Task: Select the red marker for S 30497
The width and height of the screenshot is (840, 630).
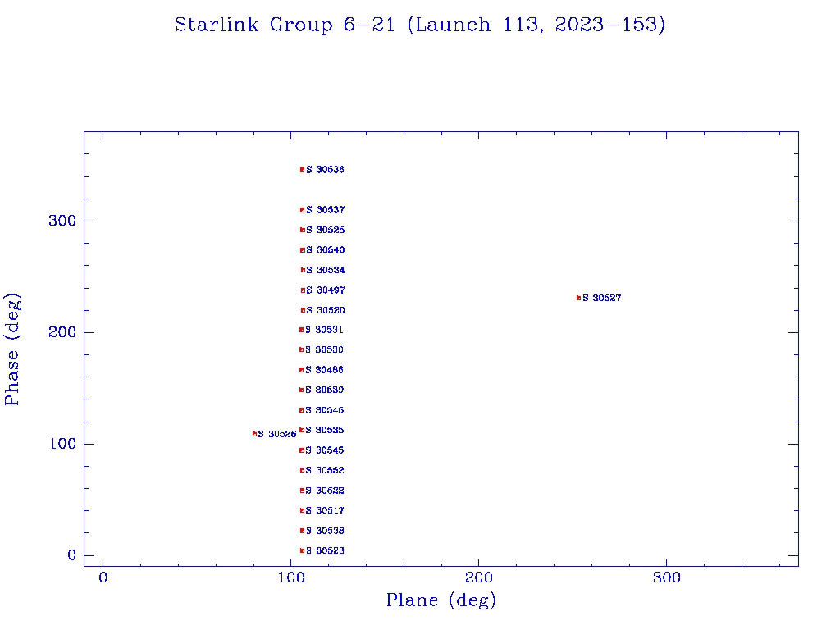Action: click(x=303, y=290)
